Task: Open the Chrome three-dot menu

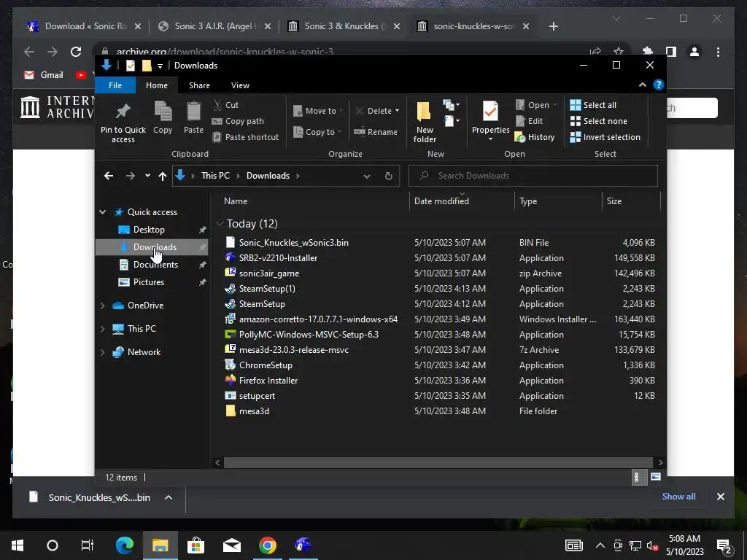Action: point(718,52)
